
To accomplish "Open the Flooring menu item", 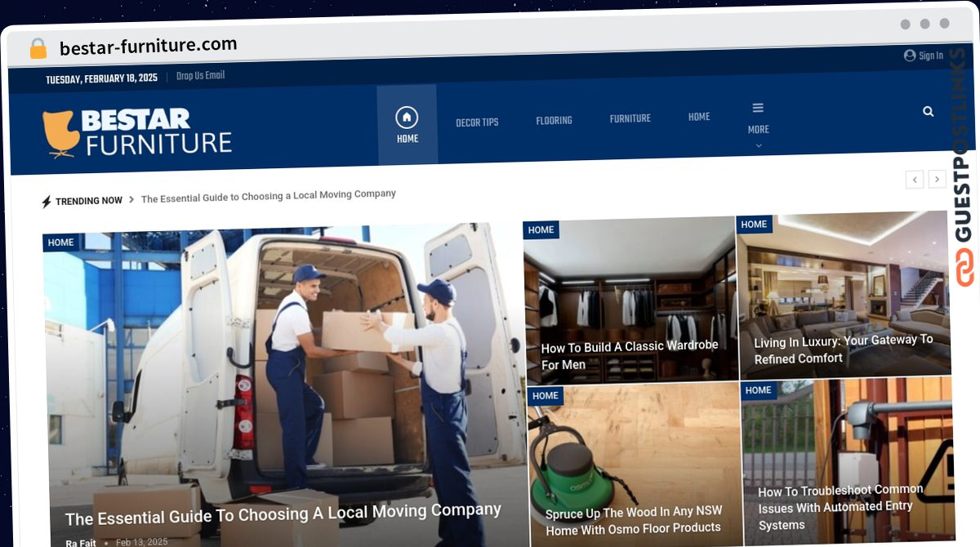I will coord(554,121).
